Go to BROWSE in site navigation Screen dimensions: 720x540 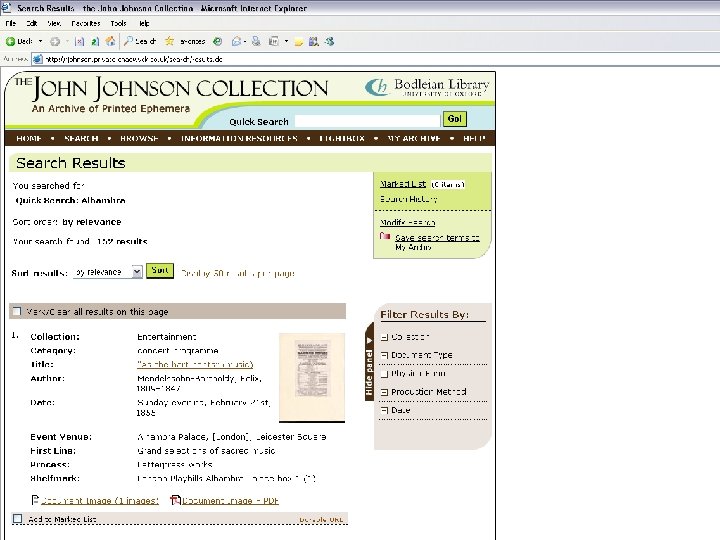[x=139, y=138]
